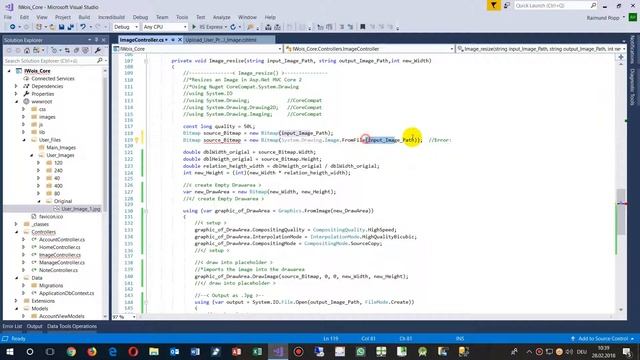Open the Any CPU platform dropdown

pos(165,27)
